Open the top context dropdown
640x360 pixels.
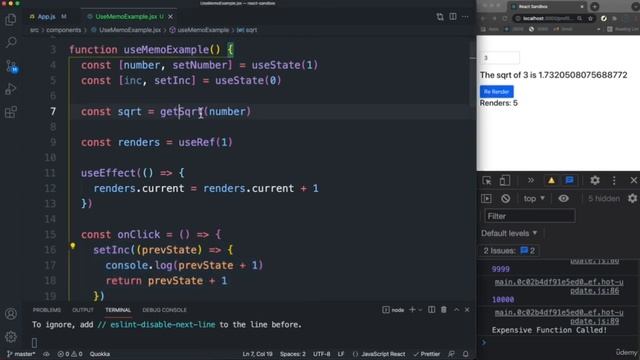[534, 198]
